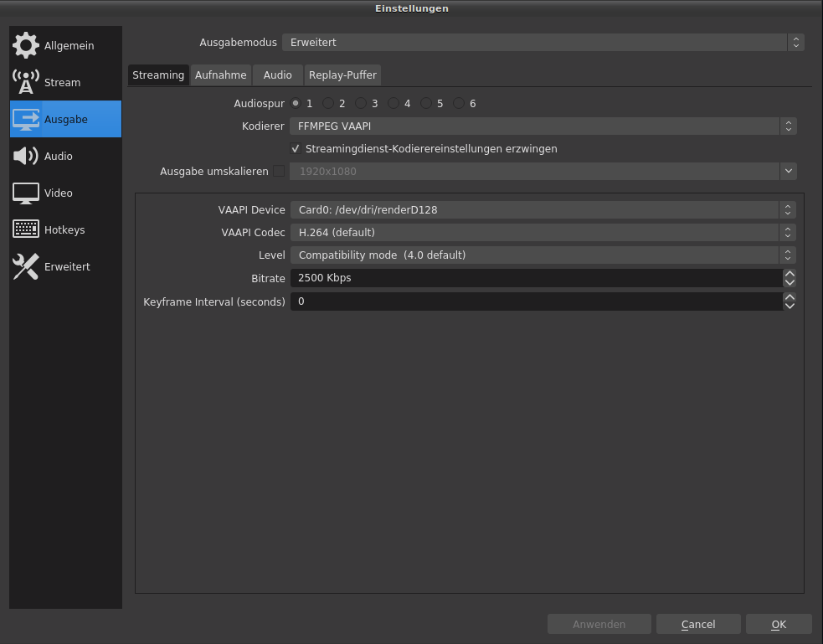The image size is (823, 644).
Task: Click the Erweitert tools icon
Action: pyautogui.click(x=26, y=266)
